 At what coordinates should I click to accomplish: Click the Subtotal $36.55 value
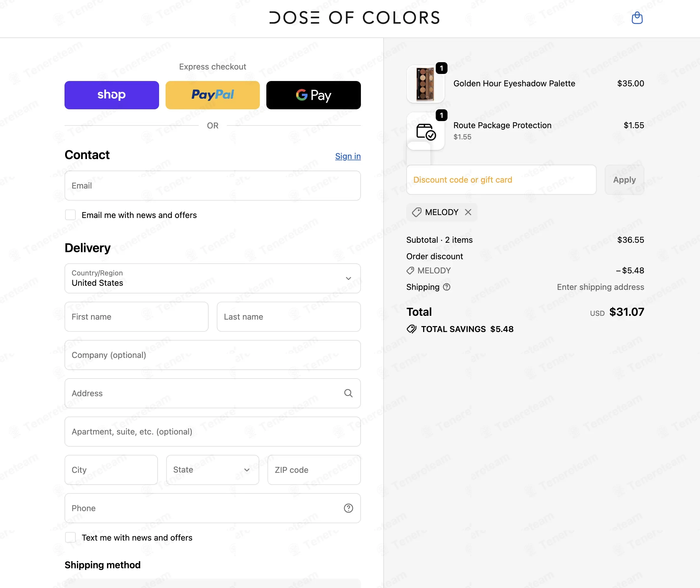point(631,240)
